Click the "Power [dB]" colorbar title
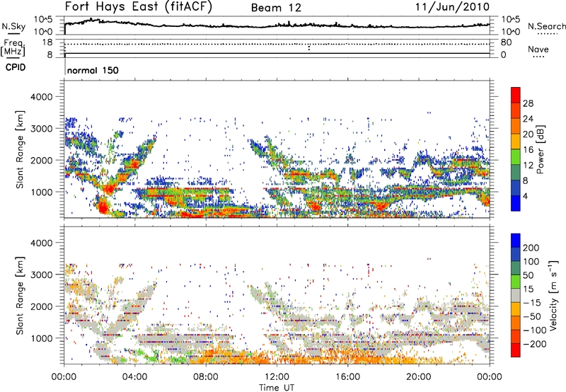The width and height of the screenshot is (566, 392). 540,149
